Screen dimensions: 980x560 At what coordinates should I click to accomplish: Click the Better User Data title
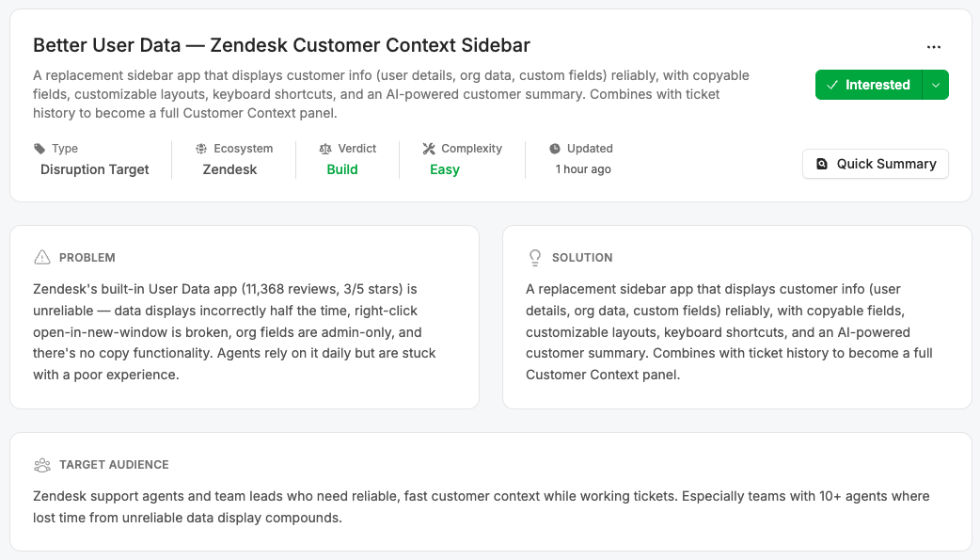tap(281, 45)
